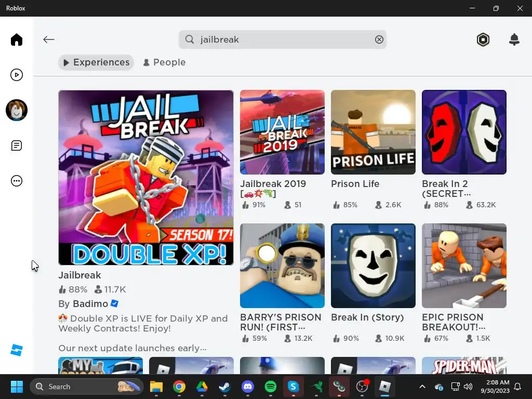The width and height of the screenshot is (532, 399).
Task: Open the Spider-Man game thumbnail at bottom
Action: 464,365
